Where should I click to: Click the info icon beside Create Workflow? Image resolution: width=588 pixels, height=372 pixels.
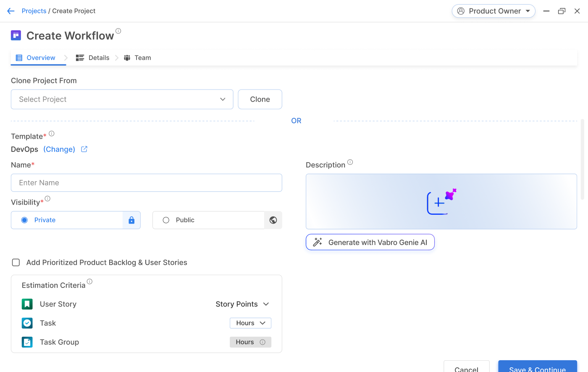pyautogui.click(x=118, y=31)
